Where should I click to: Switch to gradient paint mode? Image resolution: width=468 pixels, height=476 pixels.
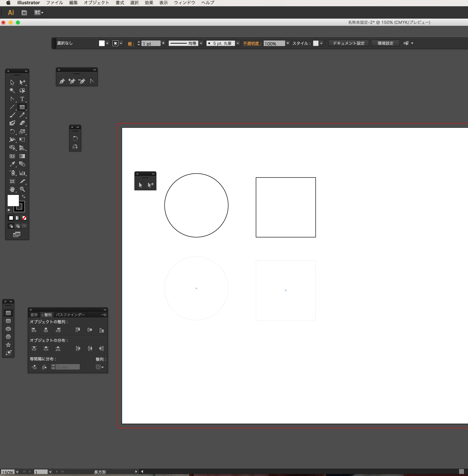tap(18, 218)
